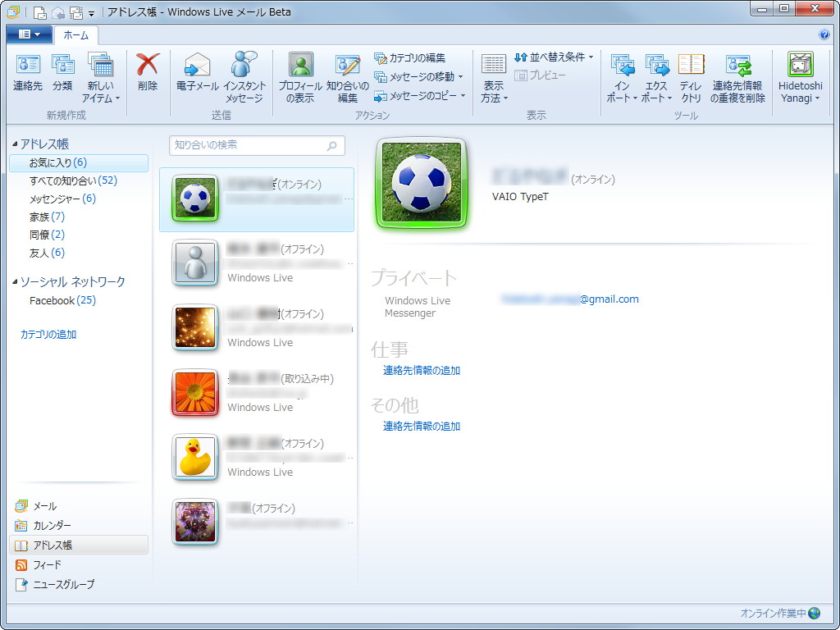Image resolution: width=840 pixels, height=630 pixels.
Task: Switch to ニュースグループ in navigation pane
Action: 79,584
